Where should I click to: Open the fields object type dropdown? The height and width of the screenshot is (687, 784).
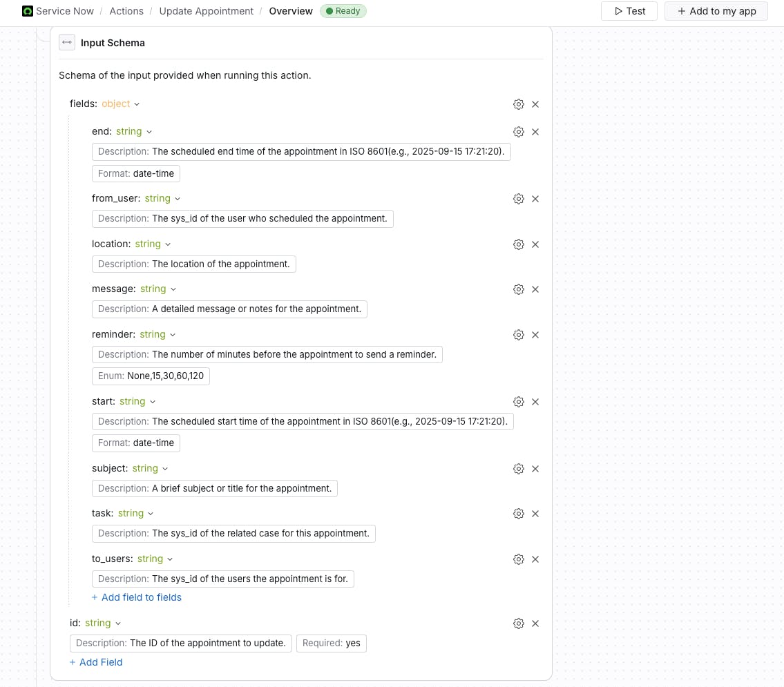coord(121,104)
